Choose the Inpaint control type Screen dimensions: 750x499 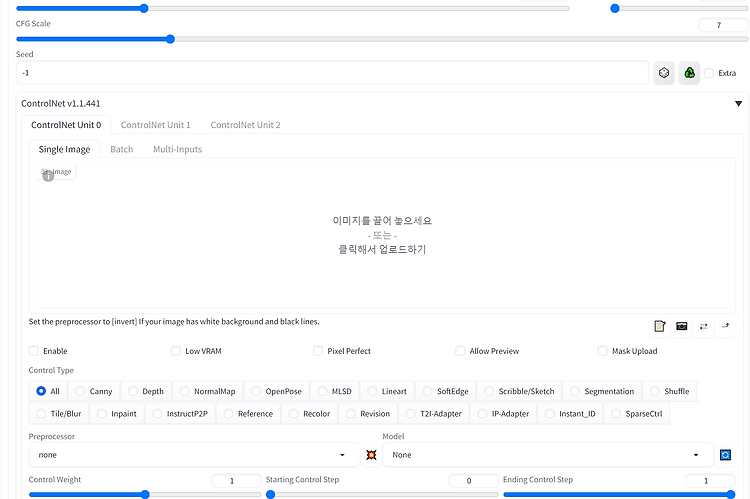117,413
